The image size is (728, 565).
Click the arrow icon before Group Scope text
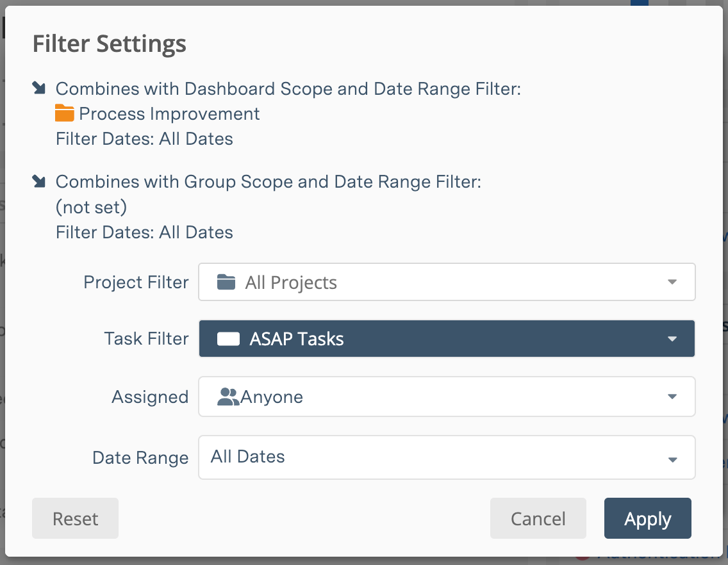click(x=38, y=181)
